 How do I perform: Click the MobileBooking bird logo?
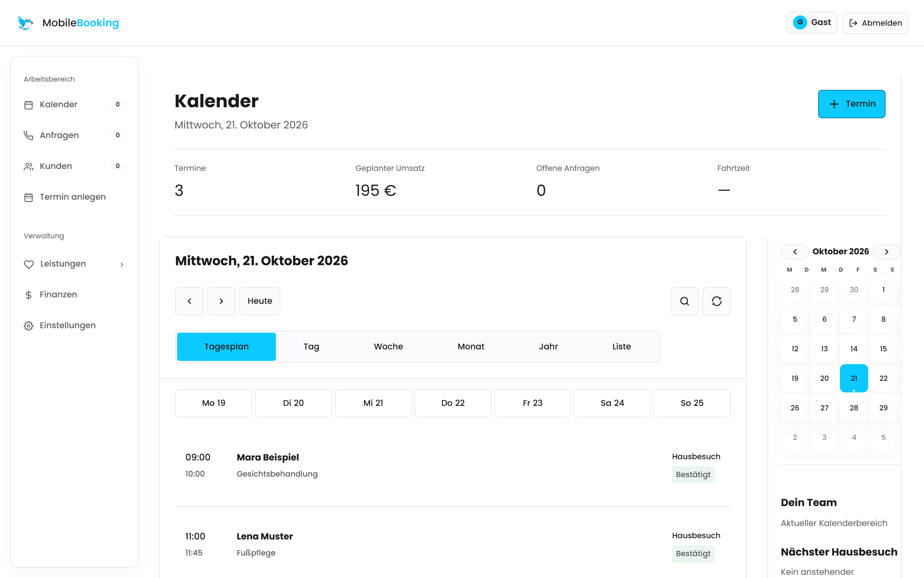26,22
